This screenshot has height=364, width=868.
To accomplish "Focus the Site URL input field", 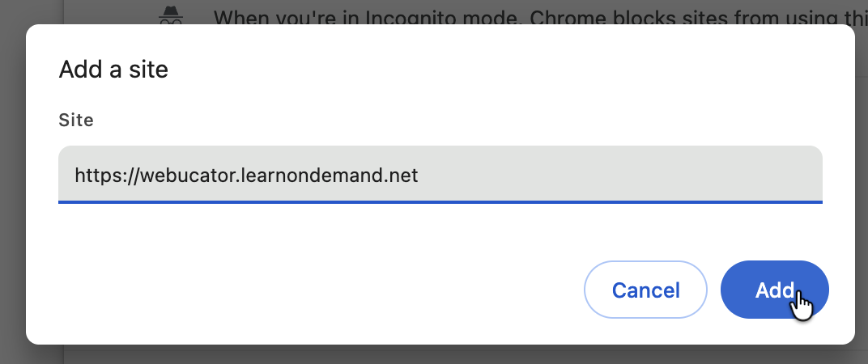I will (x=440, y=174).
